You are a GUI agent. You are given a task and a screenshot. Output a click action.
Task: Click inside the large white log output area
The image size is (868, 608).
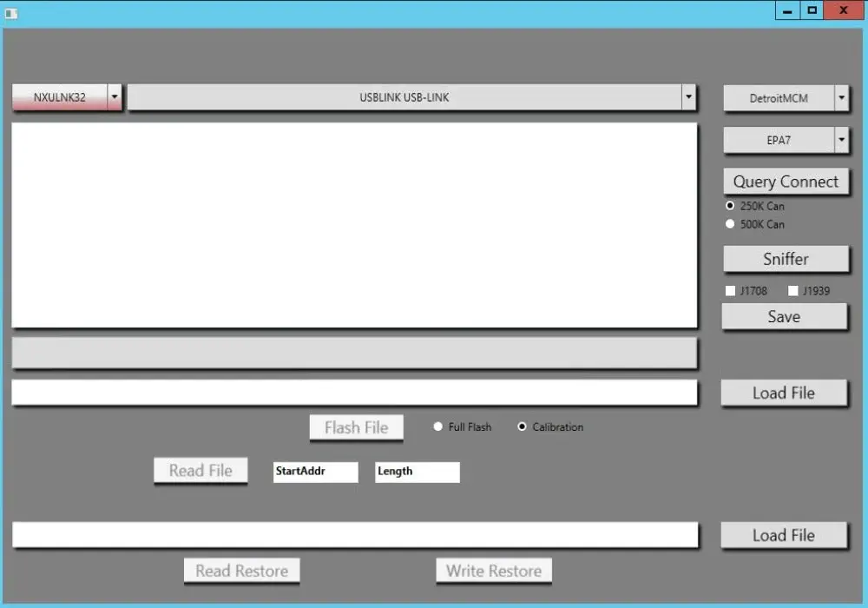[x=354, y=225]
